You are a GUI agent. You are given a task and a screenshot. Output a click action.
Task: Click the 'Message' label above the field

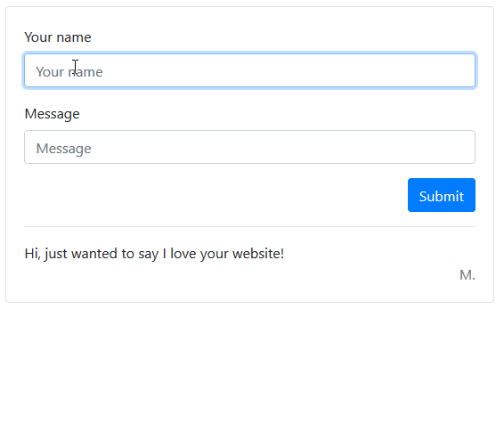52,114
